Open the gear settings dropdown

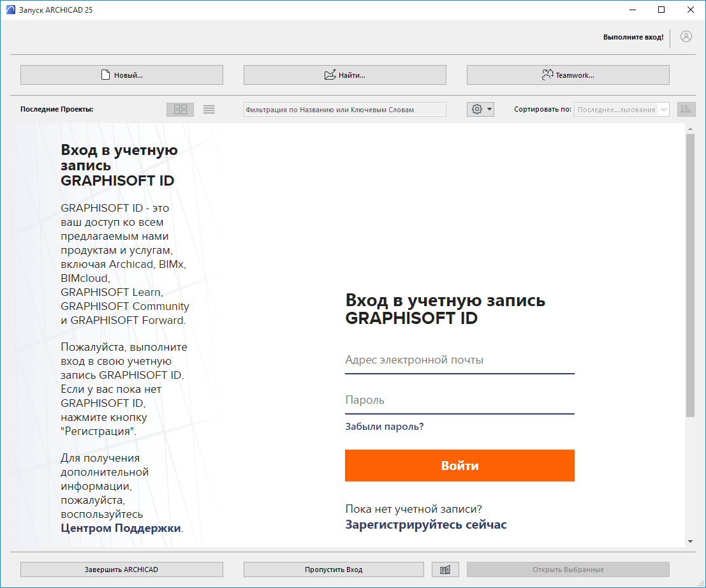coord(480,109)
